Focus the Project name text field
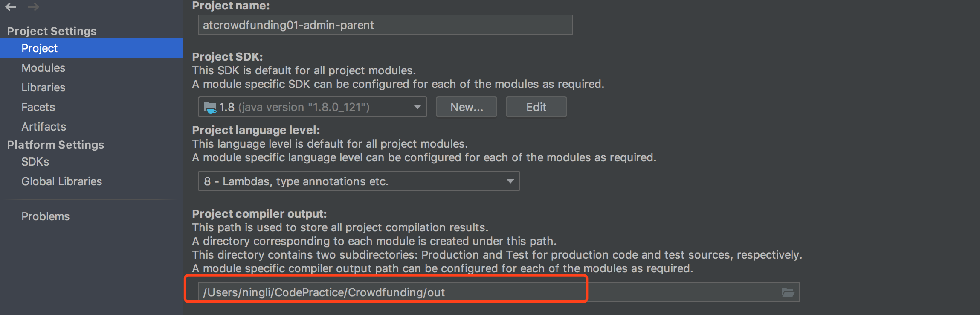Image resolution: width=980 pixels, height=315 pixels. pos(385,25)
